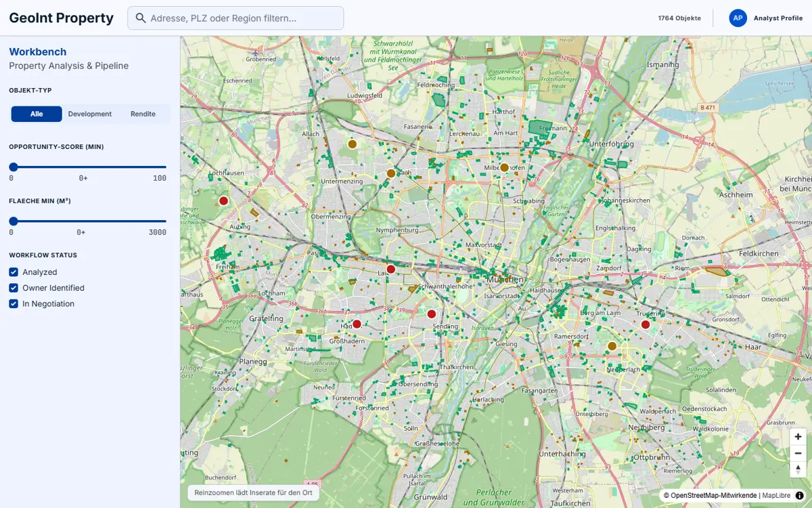The width and height of the screenshot is (812, 508).
Task: Zoom out with the map minus button
Action: point(798,453)
